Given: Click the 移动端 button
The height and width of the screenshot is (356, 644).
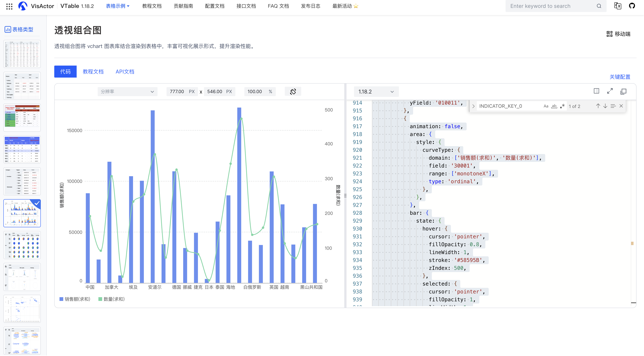Looking at the screenshot, I should tap(618, 34).
